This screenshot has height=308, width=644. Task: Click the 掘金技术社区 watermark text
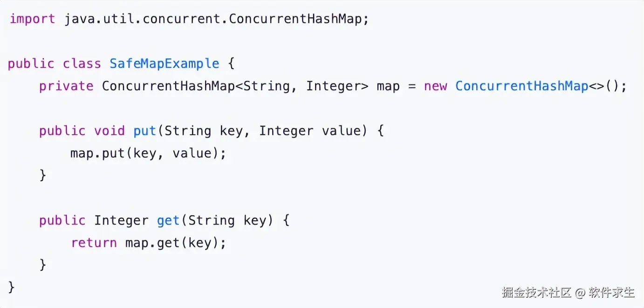click(536, 293)
